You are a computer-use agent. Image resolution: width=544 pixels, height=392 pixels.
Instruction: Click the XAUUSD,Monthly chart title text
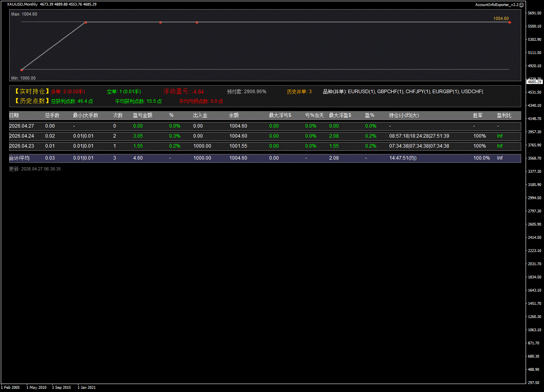22,4
